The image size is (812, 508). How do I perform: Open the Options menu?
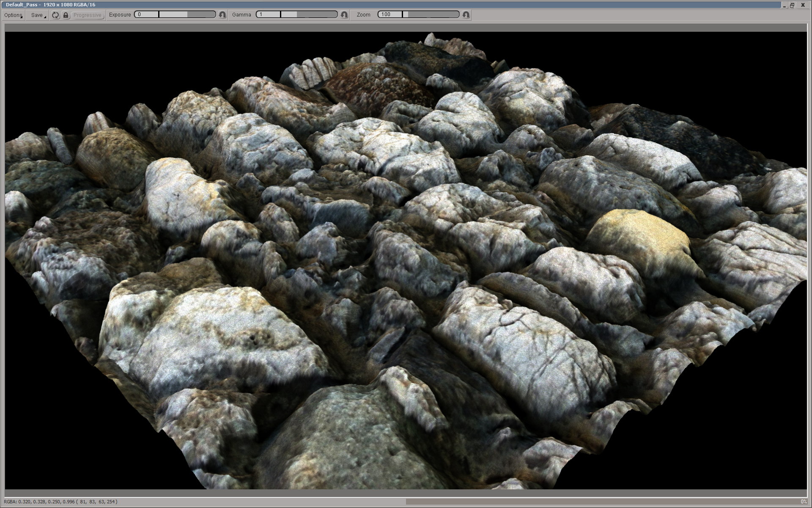(x=13, y=15)
